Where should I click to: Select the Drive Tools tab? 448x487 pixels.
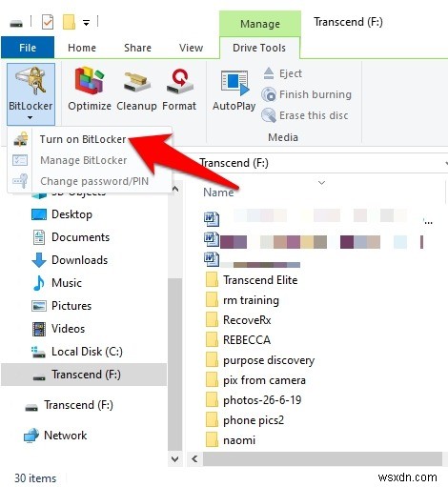[x=259, y=48]
